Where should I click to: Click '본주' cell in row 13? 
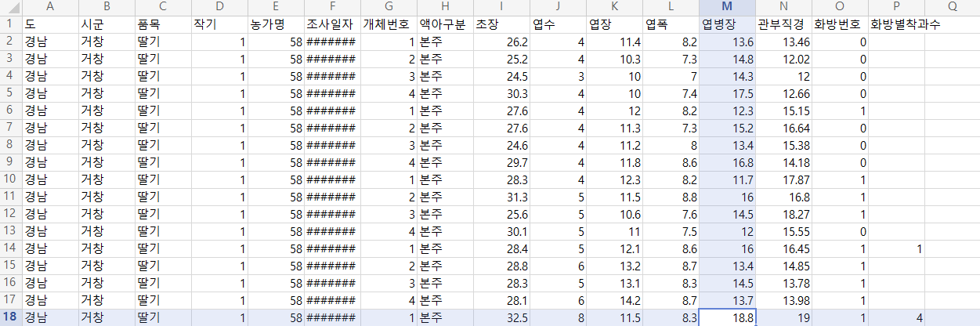click(x=445, y=231)
